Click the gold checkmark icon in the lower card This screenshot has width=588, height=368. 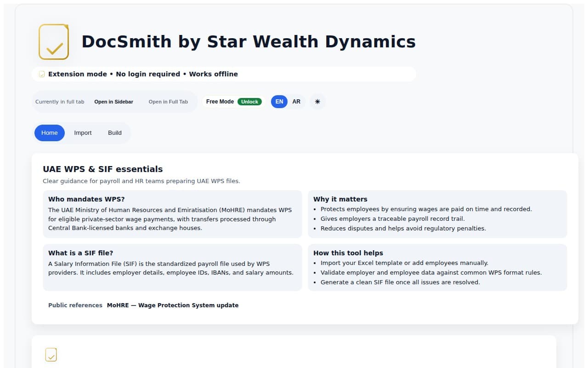51,355
